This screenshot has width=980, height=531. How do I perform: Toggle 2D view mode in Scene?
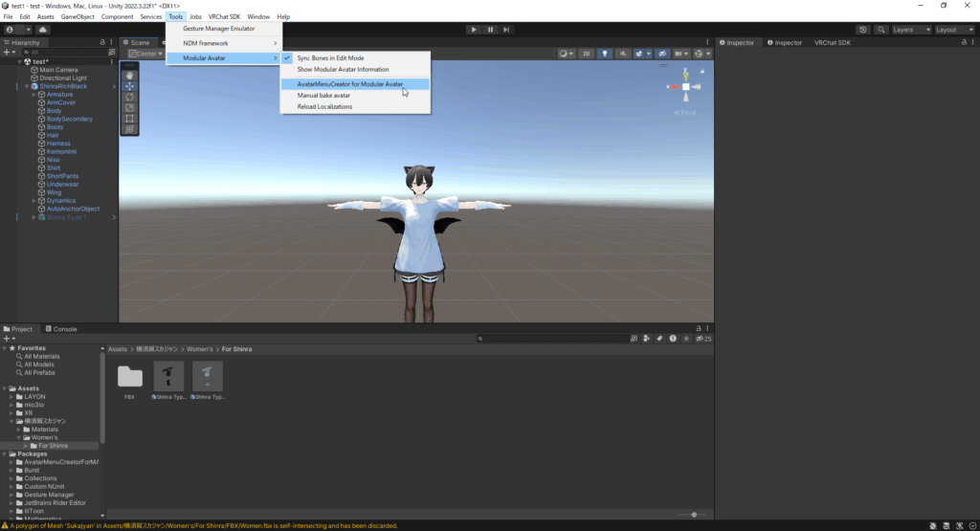point(587,54)
